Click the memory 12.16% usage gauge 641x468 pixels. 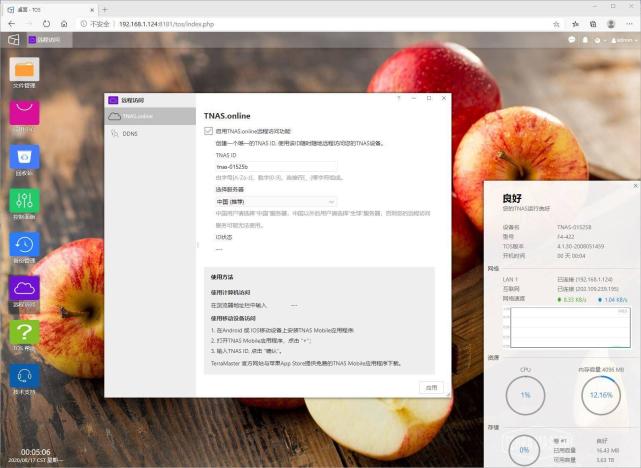[601, 395]
